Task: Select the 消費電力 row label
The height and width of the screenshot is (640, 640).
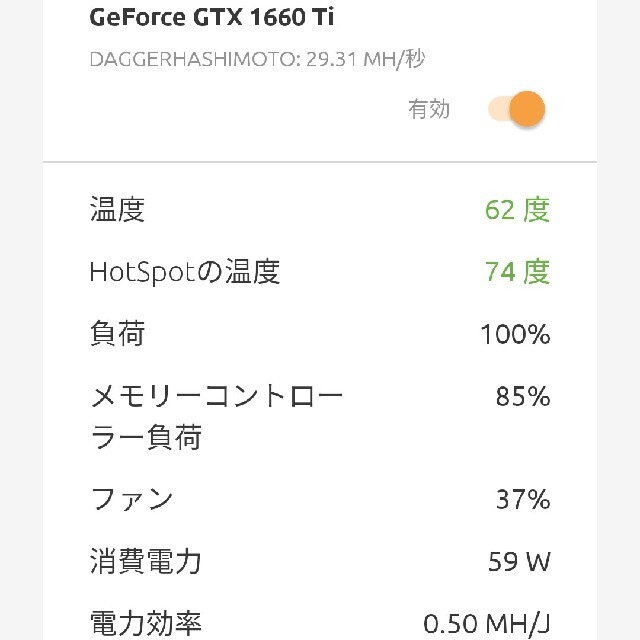Action: (146, 561)
